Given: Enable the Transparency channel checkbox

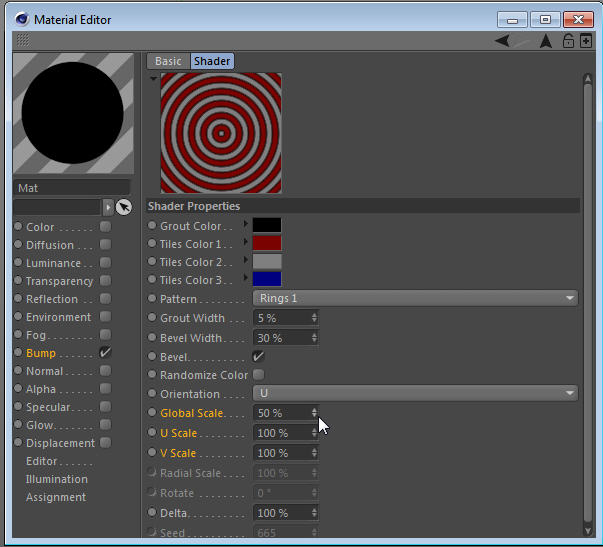Looking at the screenshot, I should [x=105, y=280].
